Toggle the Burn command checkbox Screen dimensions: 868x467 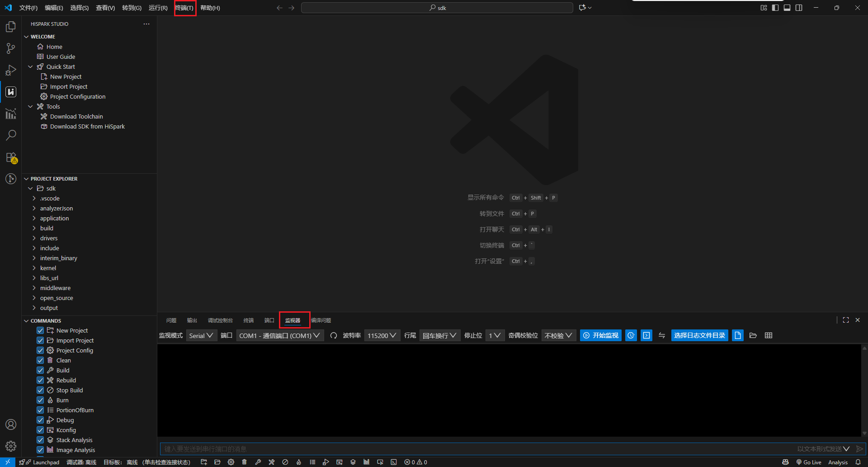[40, 400]
